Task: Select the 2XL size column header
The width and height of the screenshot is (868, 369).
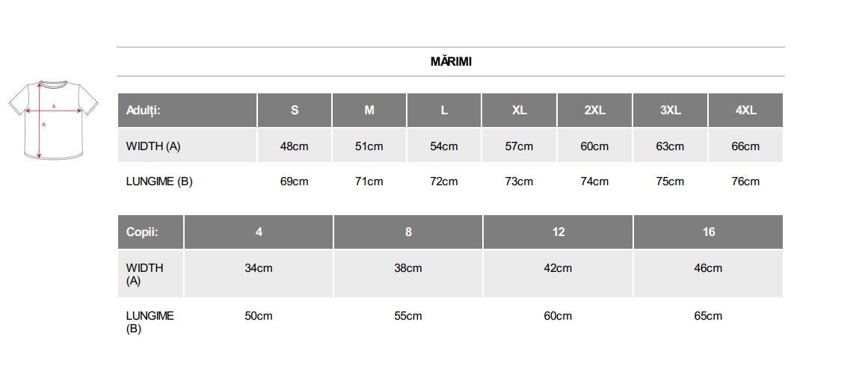Action: coord(594,110)
